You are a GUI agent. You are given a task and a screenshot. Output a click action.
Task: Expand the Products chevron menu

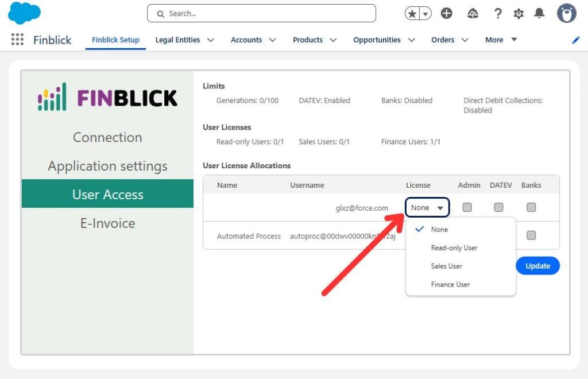tap(333, 40)
